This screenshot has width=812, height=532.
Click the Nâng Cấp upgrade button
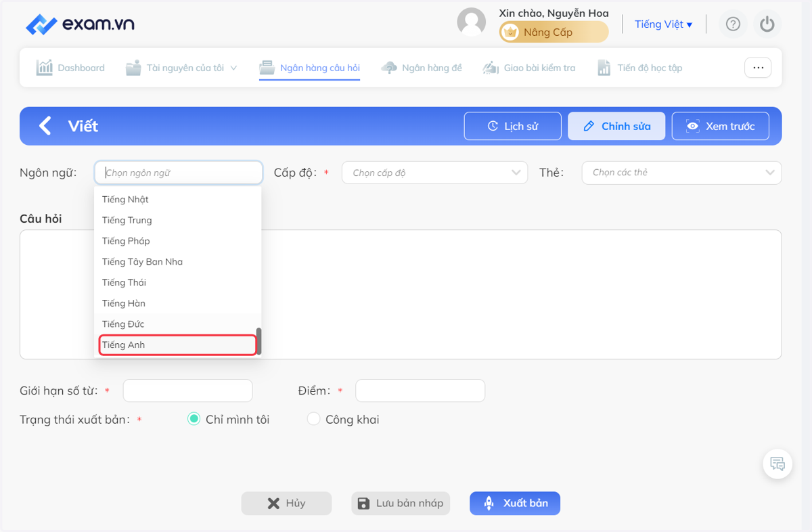pyautogui.click(x=554, y=32)
